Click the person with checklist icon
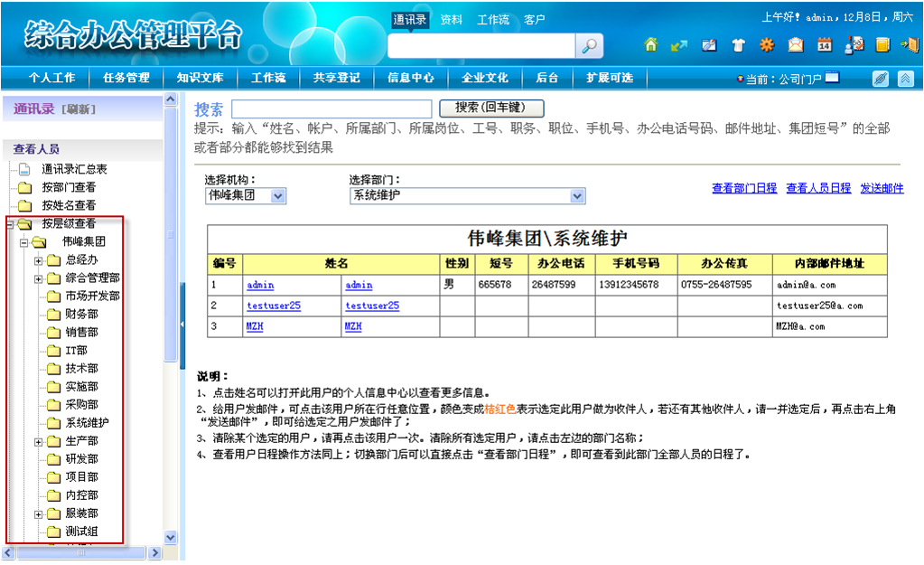This screenshot has width=924, height=565. tap(854, 45)
